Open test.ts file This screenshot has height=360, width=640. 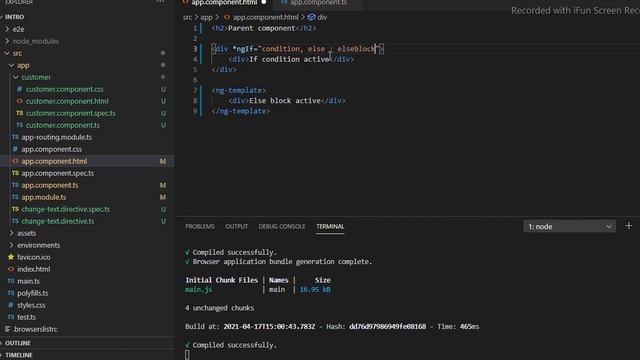pyautogui.click(x=26, y=317)
